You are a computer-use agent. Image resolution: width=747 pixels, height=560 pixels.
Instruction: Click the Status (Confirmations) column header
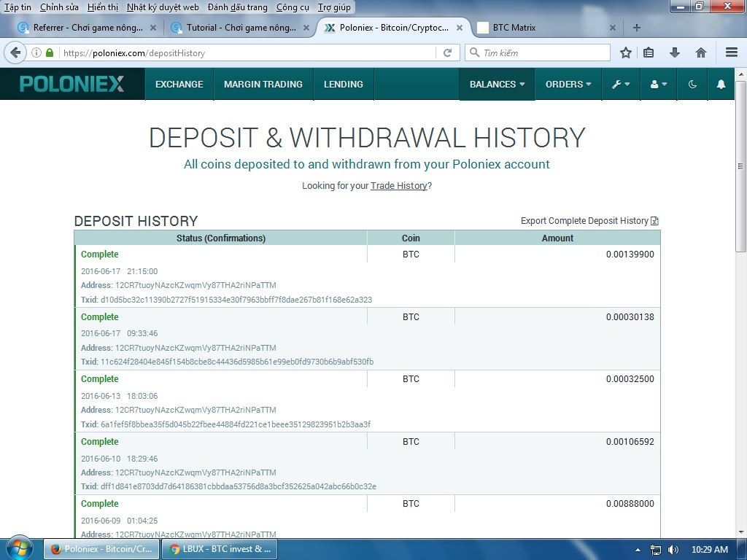click(x=220, y=238)
